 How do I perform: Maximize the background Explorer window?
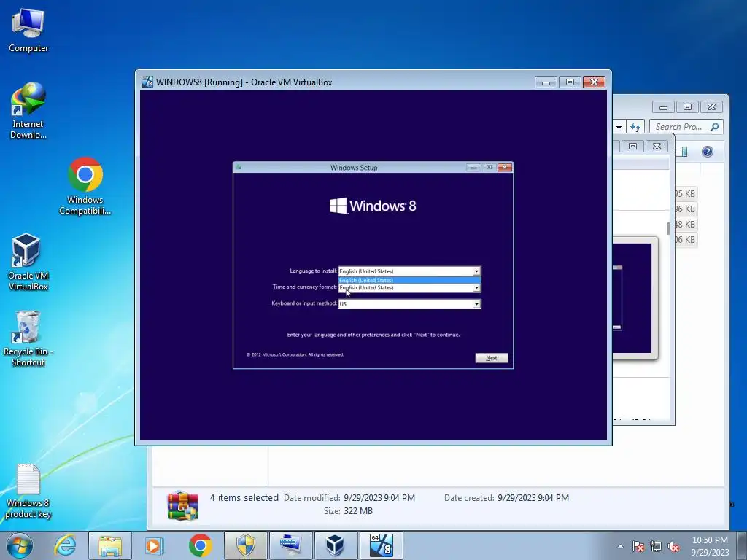[687, 106]
